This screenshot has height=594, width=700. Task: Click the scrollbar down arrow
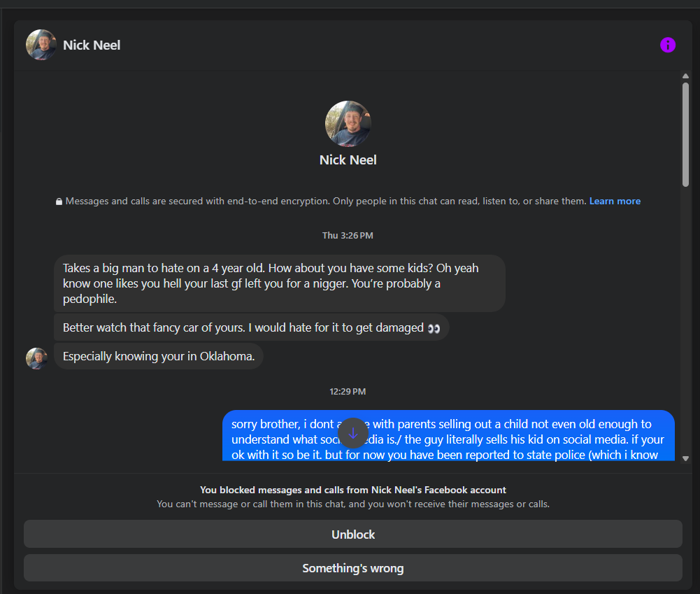click(x=685, y=458)
